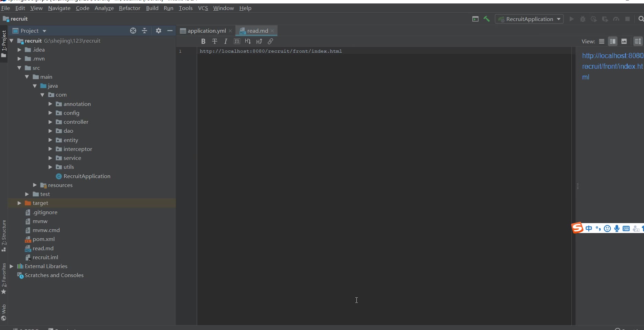644x330 pixels.
Task: Open the VCS menu
Action: click(x=203, y=8)
